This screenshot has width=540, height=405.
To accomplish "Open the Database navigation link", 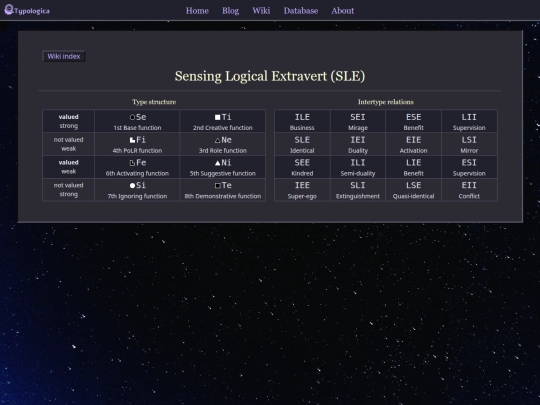I will [301, 11].
